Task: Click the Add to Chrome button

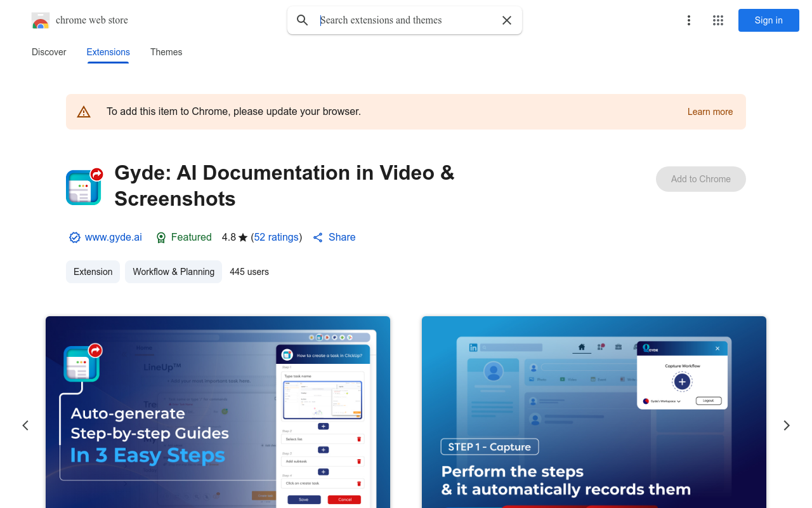Action: pos(701,179)
